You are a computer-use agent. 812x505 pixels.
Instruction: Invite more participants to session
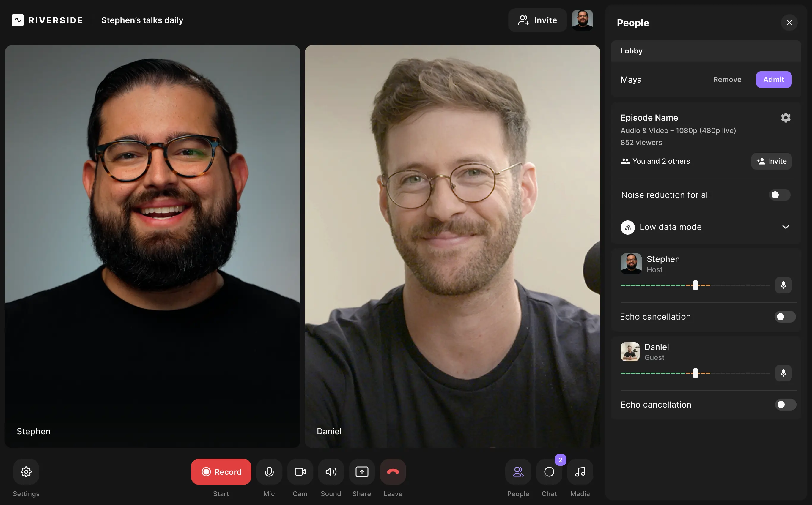coord(537,20)
